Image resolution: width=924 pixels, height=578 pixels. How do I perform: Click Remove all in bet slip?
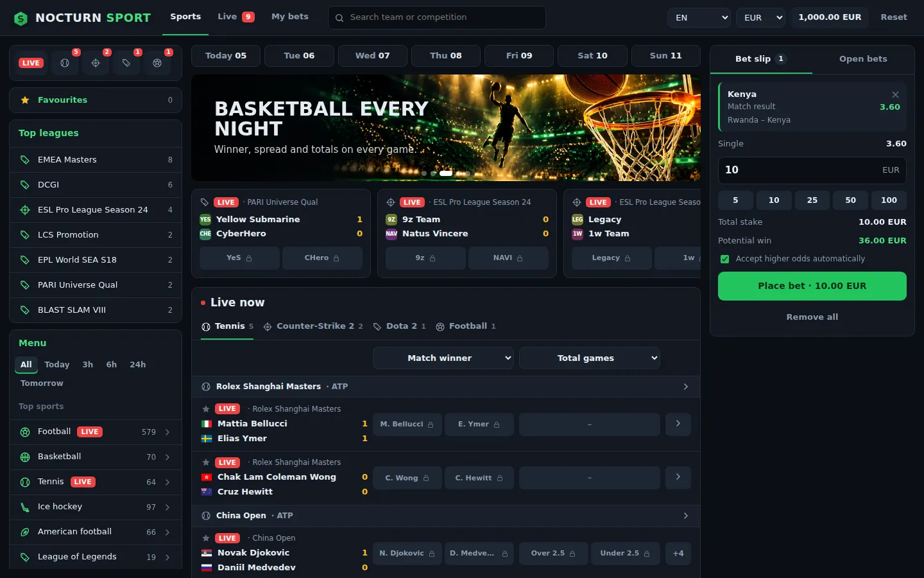coord(812,317)
